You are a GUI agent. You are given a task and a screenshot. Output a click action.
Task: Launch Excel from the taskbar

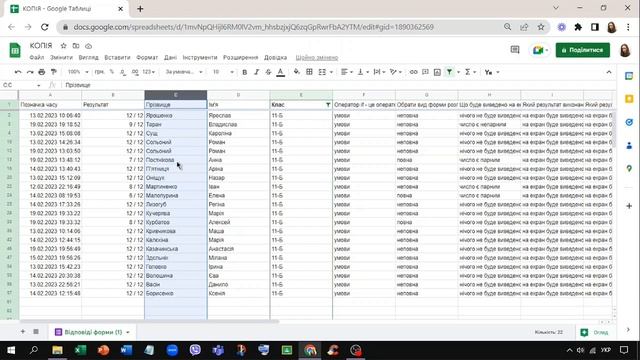pos(80,350)
